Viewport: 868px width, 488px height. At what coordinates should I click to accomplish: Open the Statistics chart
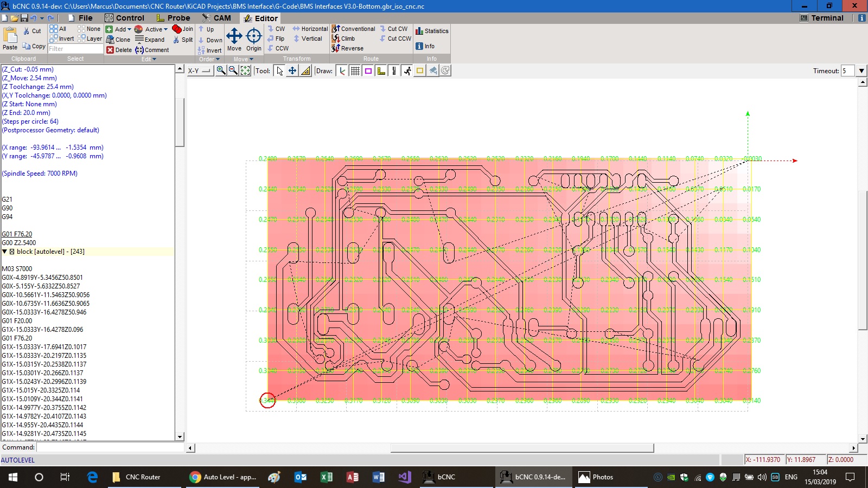(x=432, y=31)
